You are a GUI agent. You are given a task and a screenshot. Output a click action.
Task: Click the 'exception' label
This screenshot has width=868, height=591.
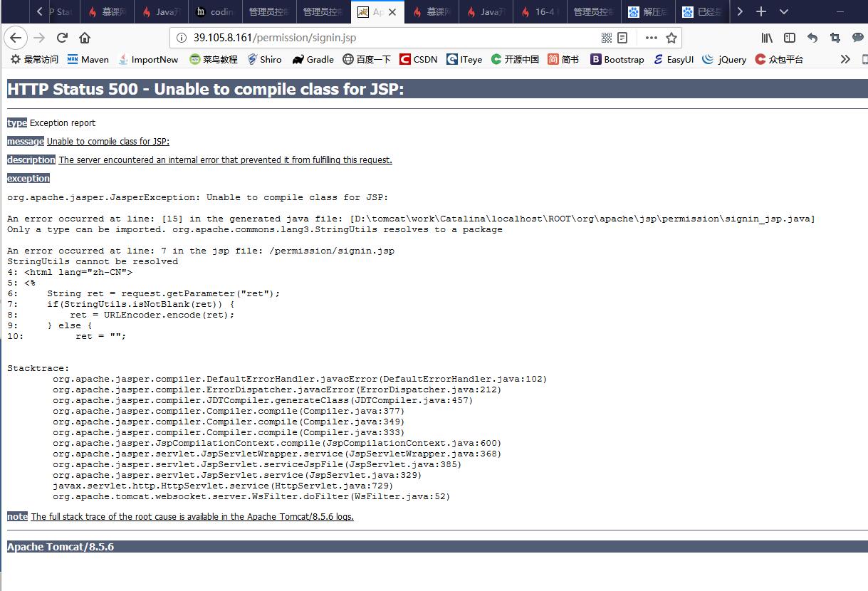pos(28,179)
